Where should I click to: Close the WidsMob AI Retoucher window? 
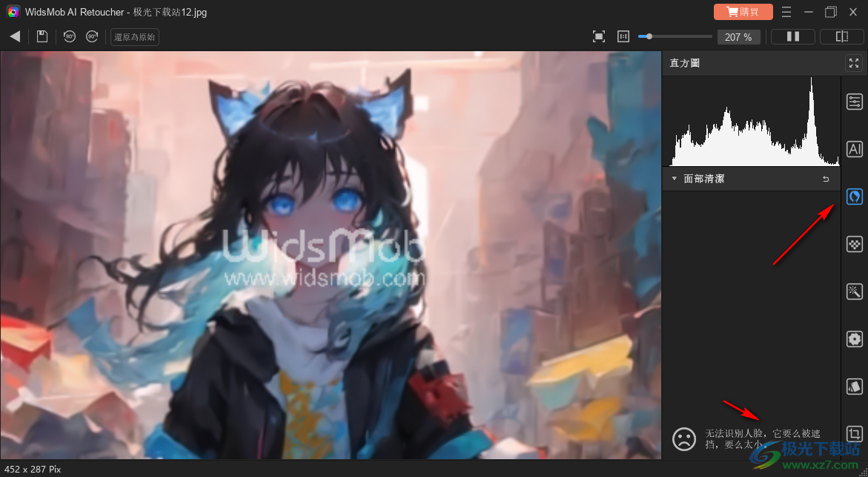pyautogui.click(x=853, y=12)
